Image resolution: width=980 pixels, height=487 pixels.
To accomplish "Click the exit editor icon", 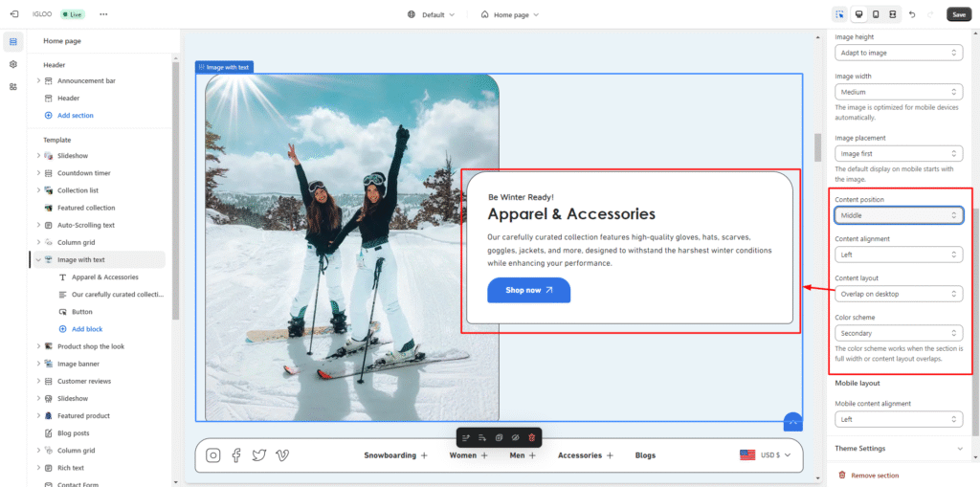I will pos(13,14).
